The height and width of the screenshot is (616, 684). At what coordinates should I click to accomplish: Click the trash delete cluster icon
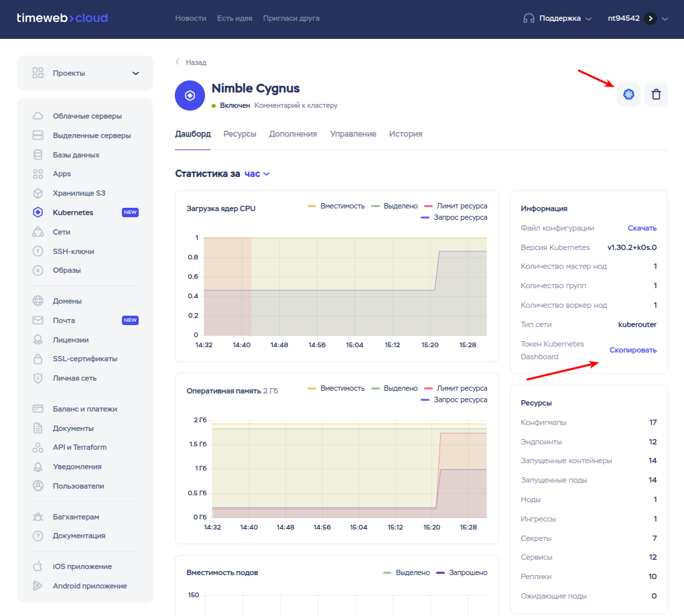(x=656, y=95)
